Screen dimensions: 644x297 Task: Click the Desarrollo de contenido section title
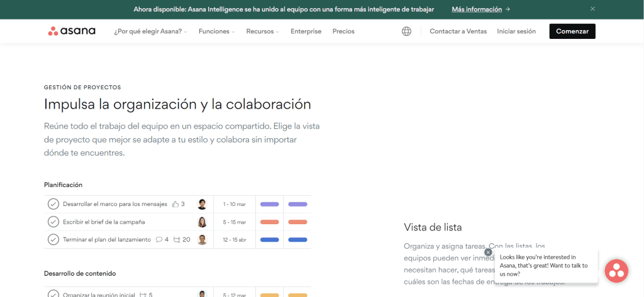pos(80,273)
